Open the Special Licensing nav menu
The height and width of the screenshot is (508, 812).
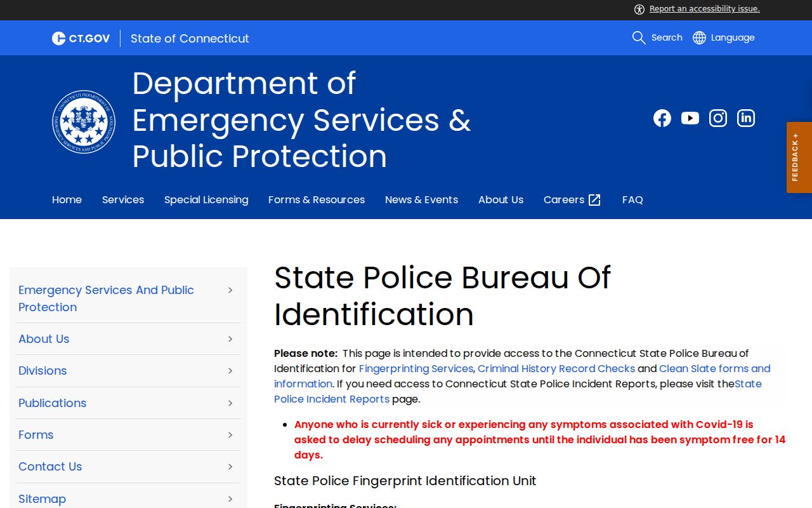[x=206, y=199]
